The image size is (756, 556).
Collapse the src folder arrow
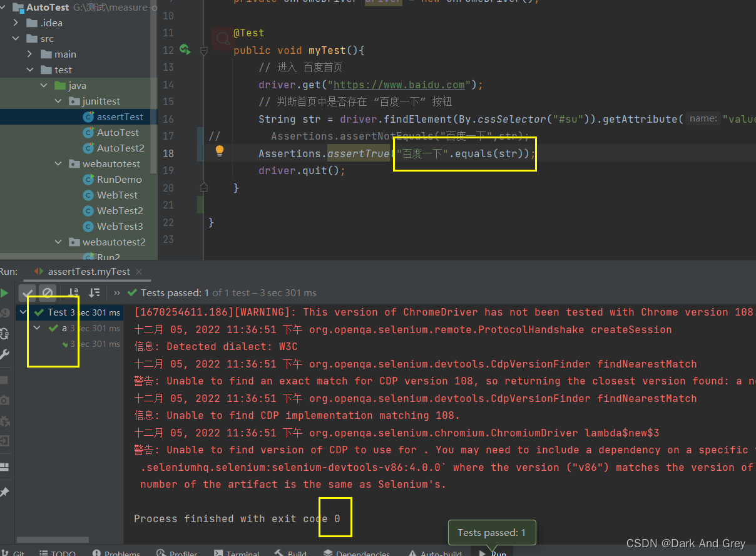(x=16, y=39)
